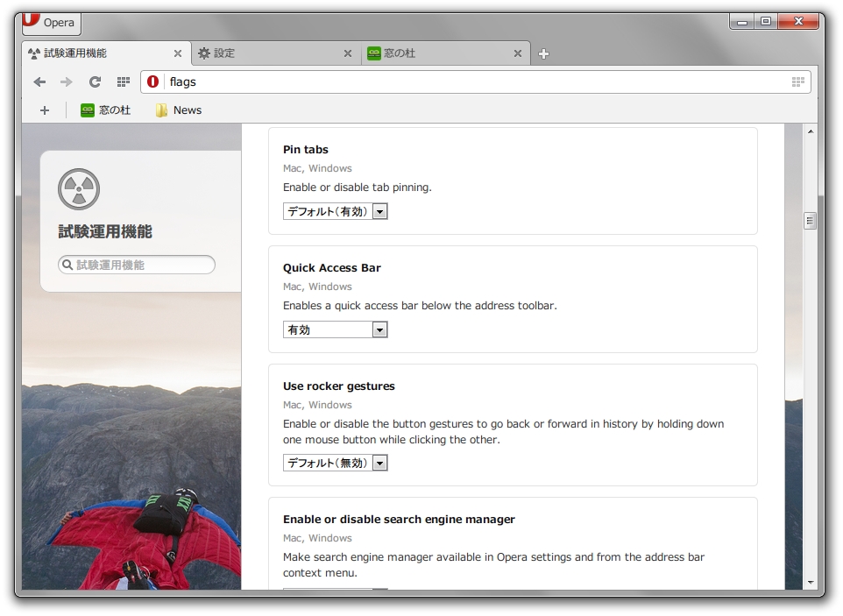
Task: Click the tile icon at the address bar's right end
Action: pos(798,81)
